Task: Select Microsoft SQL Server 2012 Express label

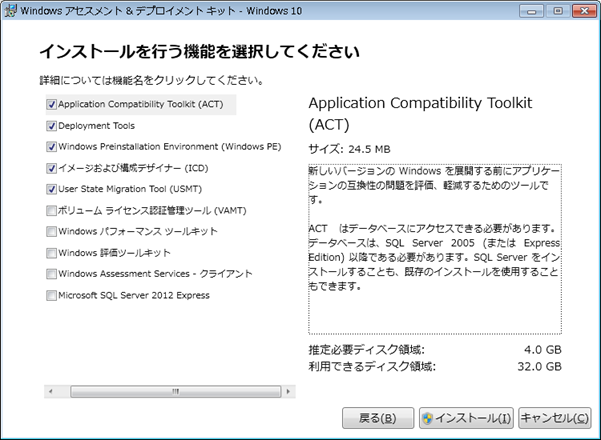Action: coord(134,295)
